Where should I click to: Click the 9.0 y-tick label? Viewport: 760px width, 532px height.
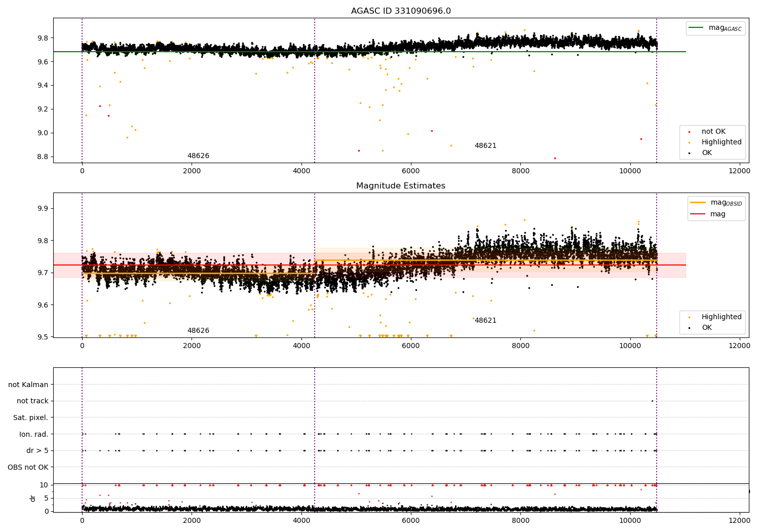point(43,133)
